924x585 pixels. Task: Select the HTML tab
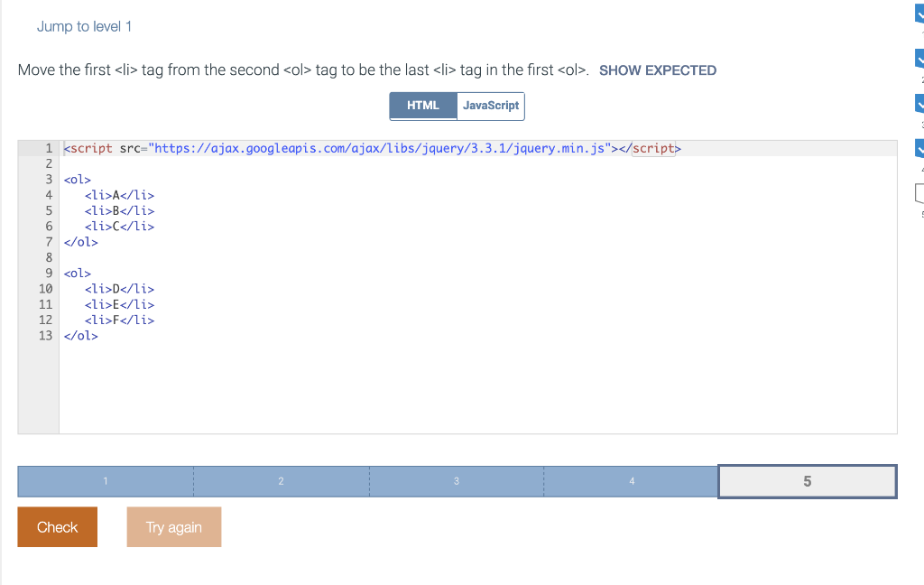(x=422, y=106)
